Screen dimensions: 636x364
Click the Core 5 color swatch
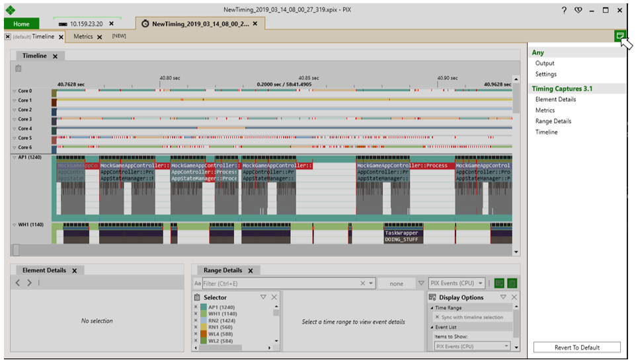tap(54, 140)
